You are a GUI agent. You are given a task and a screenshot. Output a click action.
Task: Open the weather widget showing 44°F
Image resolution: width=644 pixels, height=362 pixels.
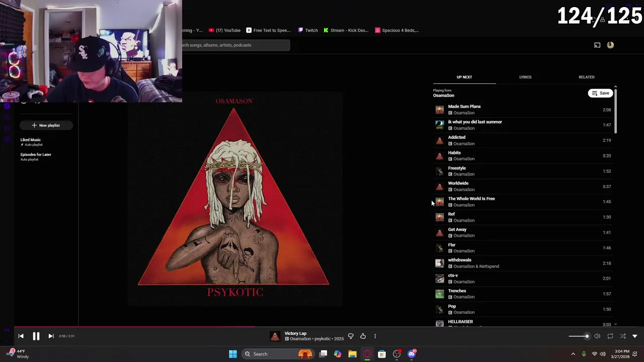click(x=19, y=354)
